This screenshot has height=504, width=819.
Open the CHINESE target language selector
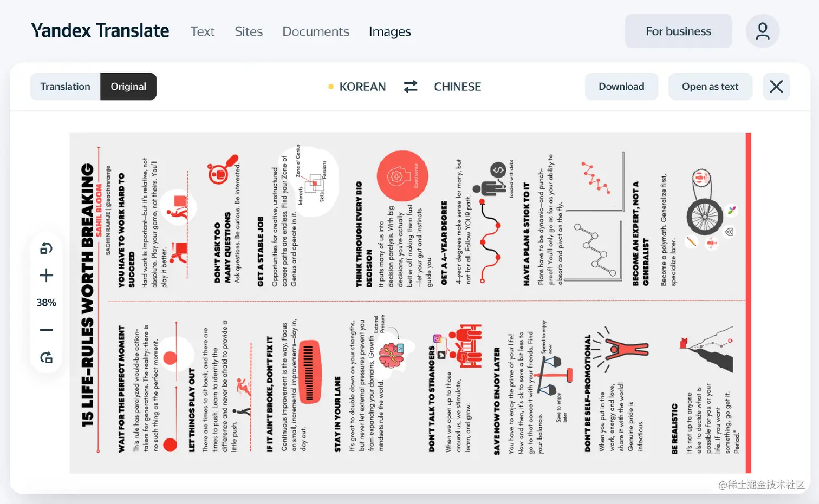457,87
